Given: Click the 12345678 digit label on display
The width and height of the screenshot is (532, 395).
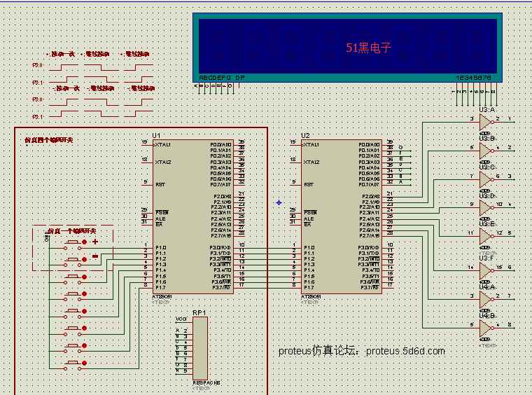Looking at the screenshot, I should 474,78.
